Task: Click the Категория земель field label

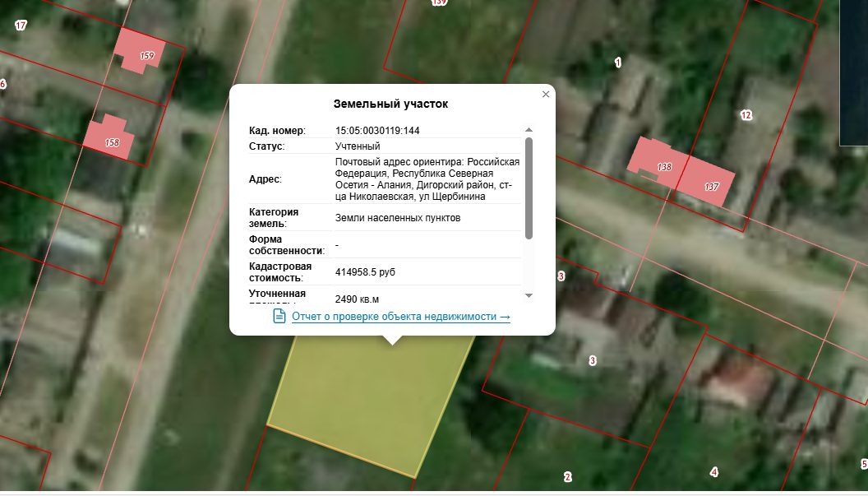Action: pyautogui.click(x=274, y=218)
